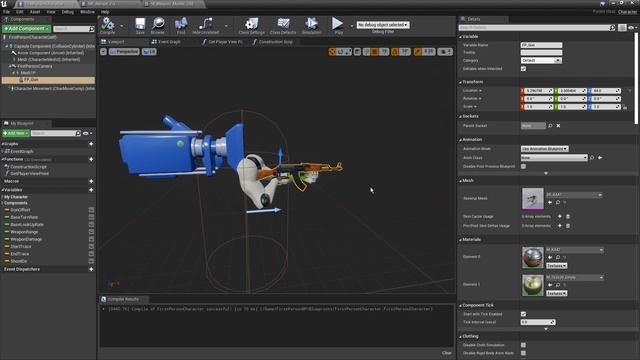
Task: Toggle Disable Post Process Blueprint checkbox
Action: [x=523, y=166]
